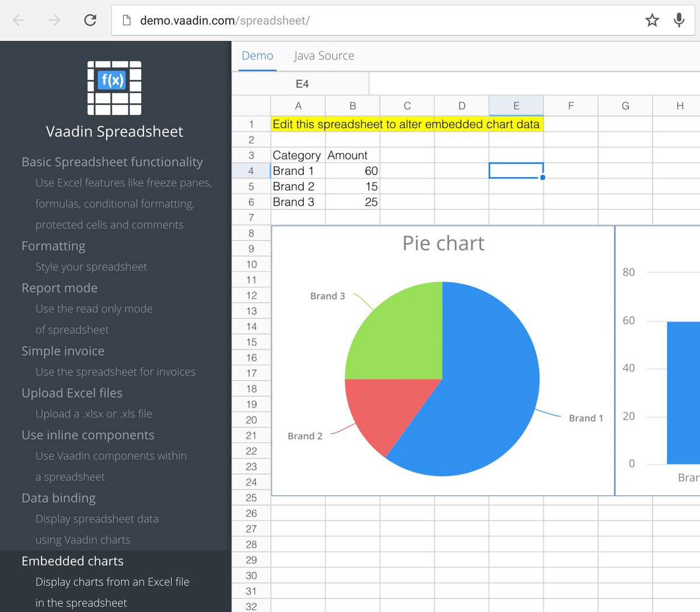Click the page icon in address bar
700x612 pixels.
pyautogui.click(x=127, y=20)
